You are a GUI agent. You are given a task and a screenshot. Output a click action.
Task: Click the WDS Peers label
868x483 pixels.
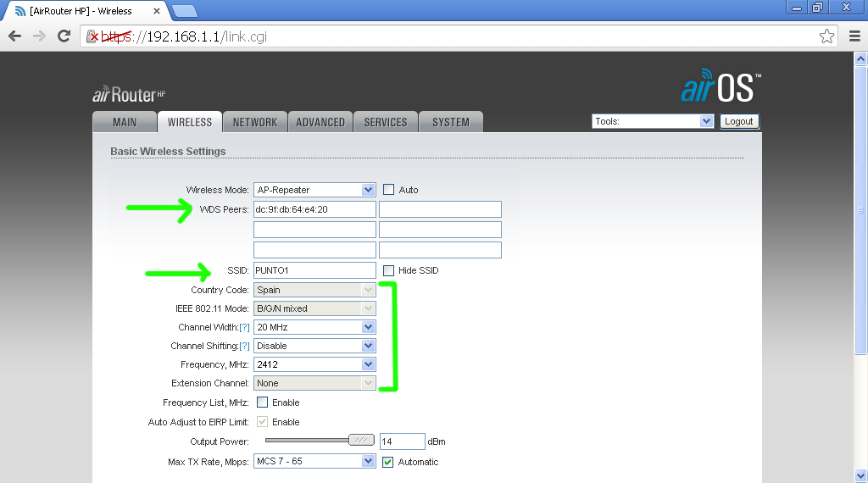tap(224, 209)
